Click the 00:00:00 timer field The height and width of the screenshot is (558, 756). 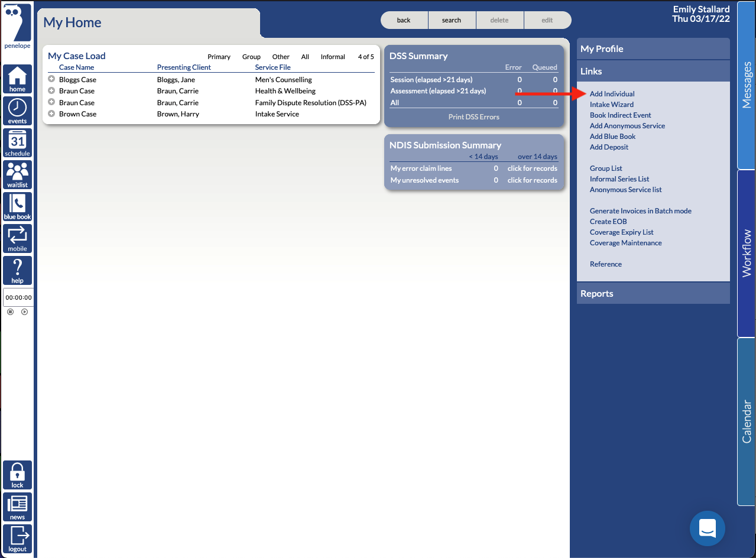pos(18,297)
